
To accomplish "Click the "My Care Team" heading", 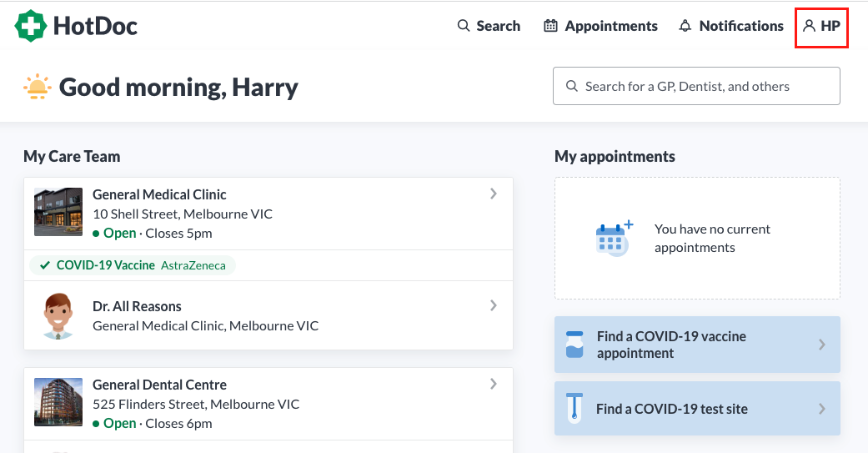I will point(72,156).
